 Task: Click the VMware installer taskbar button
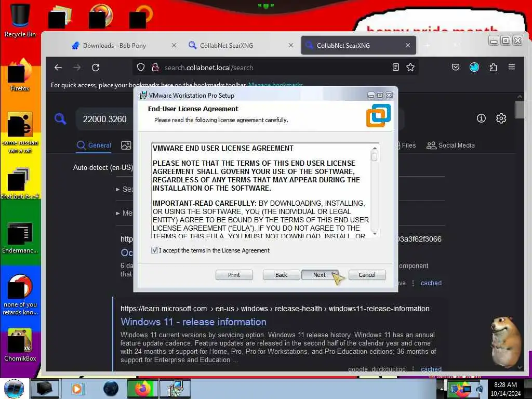pyautogui.click(x=175, y=389)
